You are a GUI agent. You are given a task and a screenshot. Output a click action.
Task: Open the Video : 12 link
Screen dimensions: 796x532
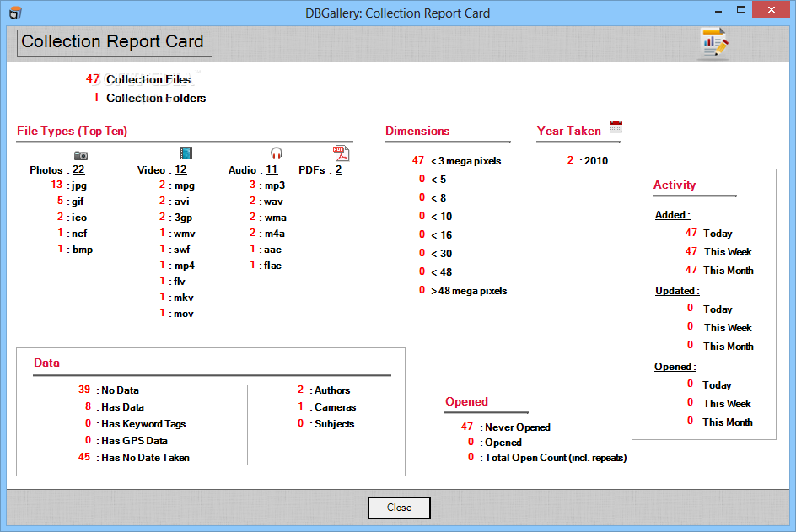pos(162,170)
